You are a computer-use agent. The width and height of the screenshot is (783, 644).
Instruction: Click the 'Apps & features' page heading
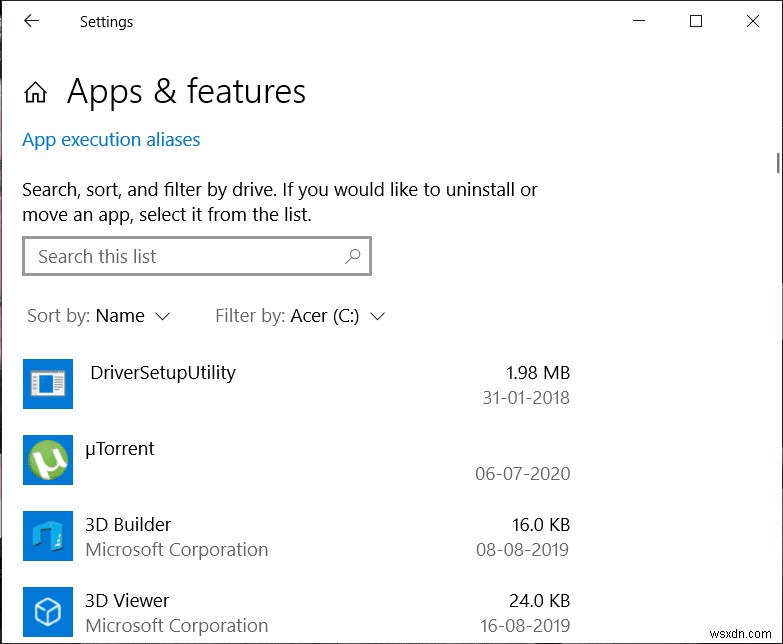pyautogui.click(x=186, y=92)
